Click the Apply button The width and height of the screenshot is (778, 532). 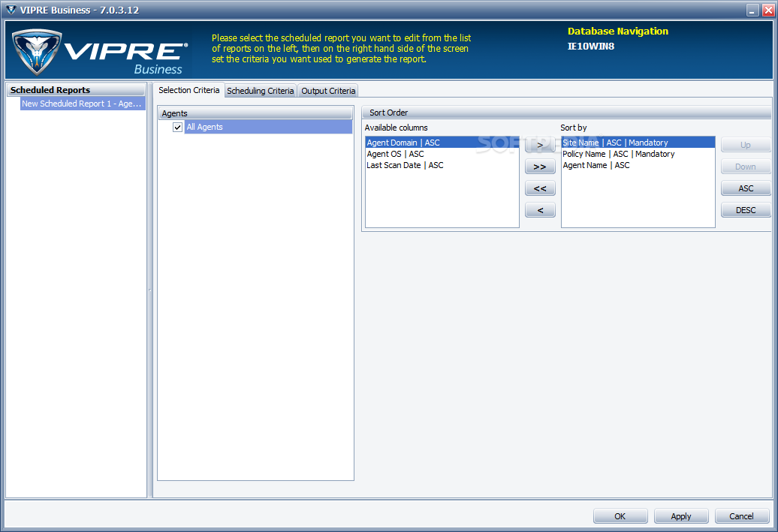(681, 516)
